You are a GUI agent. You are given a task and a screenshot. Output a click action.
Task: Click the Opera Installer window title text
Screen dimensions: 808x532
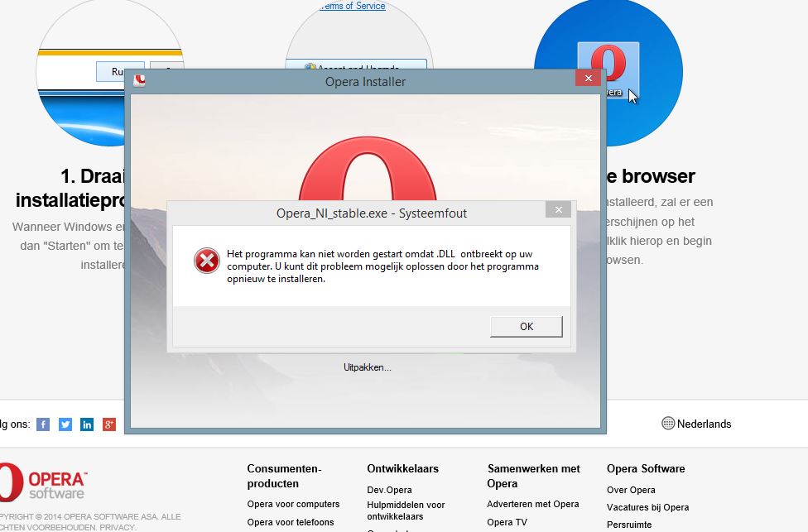pos(365,81)
